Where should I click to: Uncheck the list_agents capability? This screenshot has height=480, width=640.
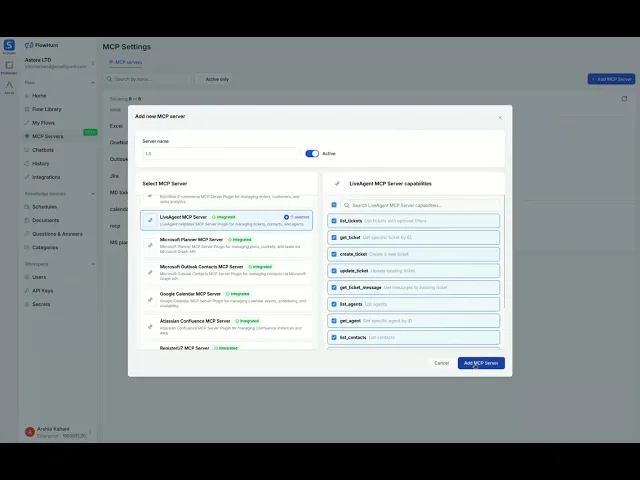(x=334, y=304)
